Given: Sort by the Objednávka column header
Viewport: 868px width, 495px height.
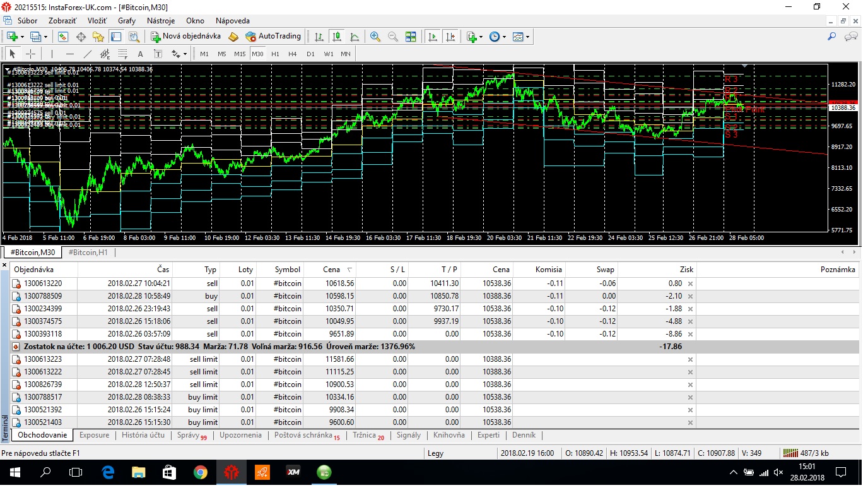Looking at the screenshot, I should 44,270.
